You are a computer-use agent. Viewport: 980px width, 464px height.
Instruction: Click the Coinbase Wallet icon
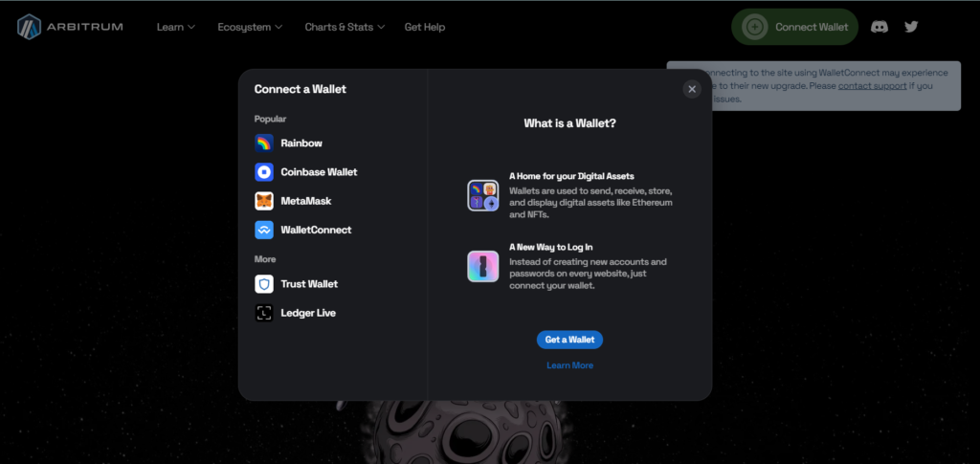(x=264, y=172)
